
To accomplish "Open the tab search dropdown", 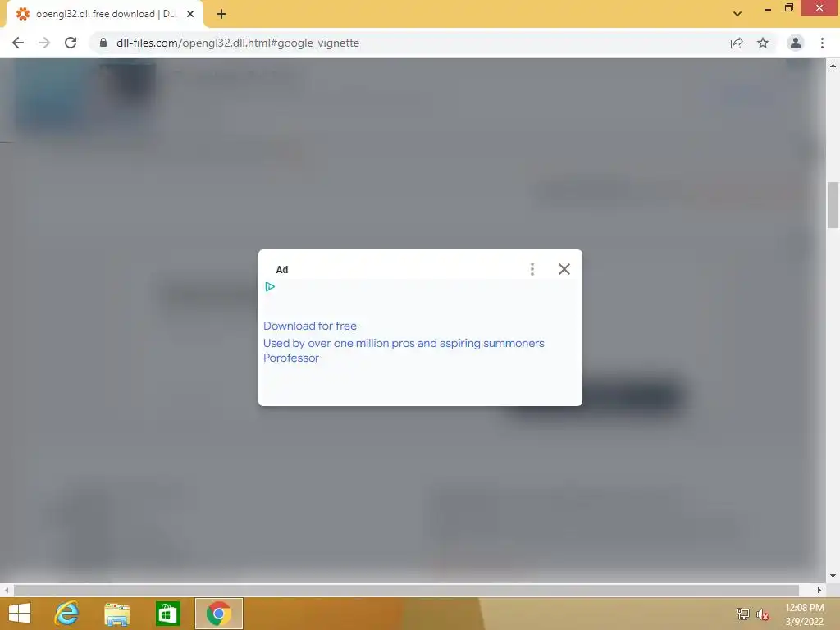I will tap(737, 14).
